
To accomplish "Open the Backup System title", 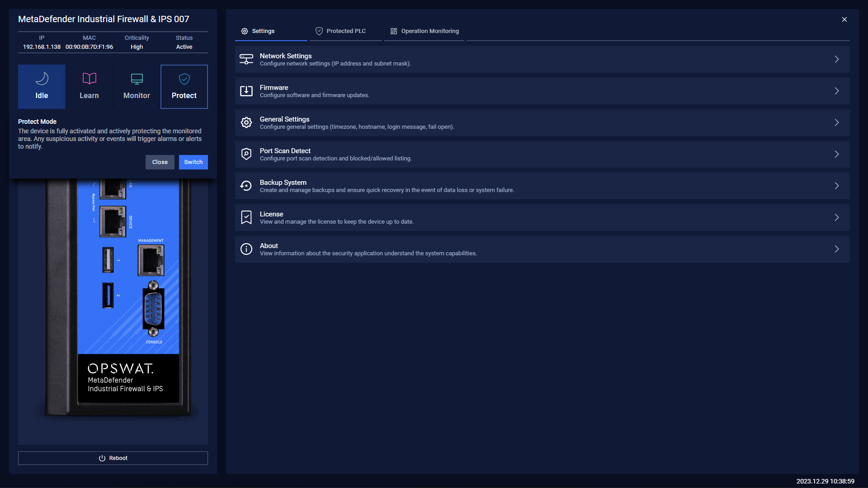I will coord(283,183).
